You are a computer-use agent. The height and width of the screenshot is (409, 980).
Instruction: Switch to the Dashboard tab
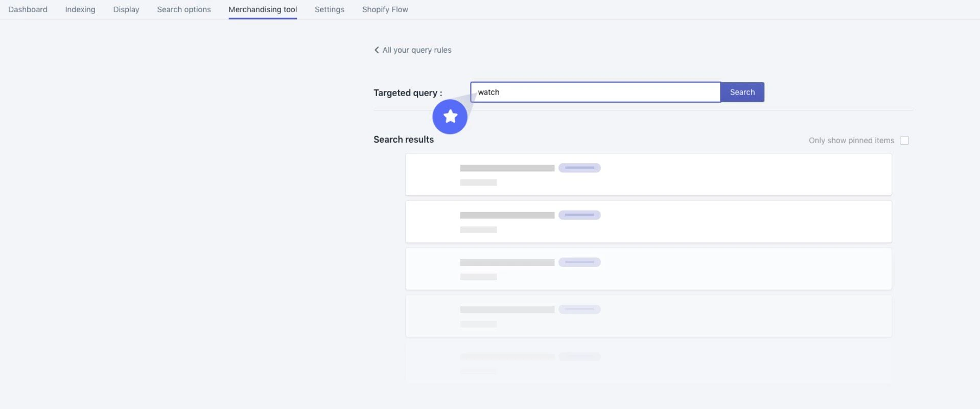point(27,9)
